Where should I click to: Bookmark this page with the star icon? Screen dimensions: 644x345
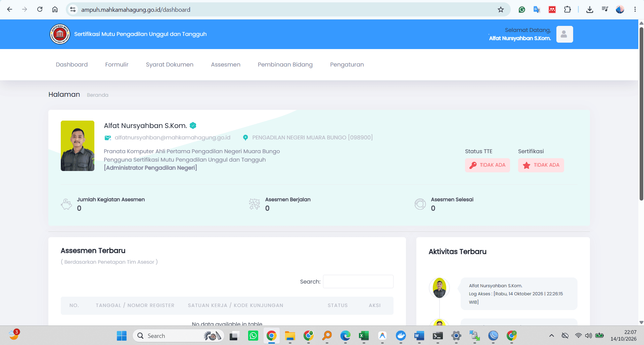tap(501, 9)
